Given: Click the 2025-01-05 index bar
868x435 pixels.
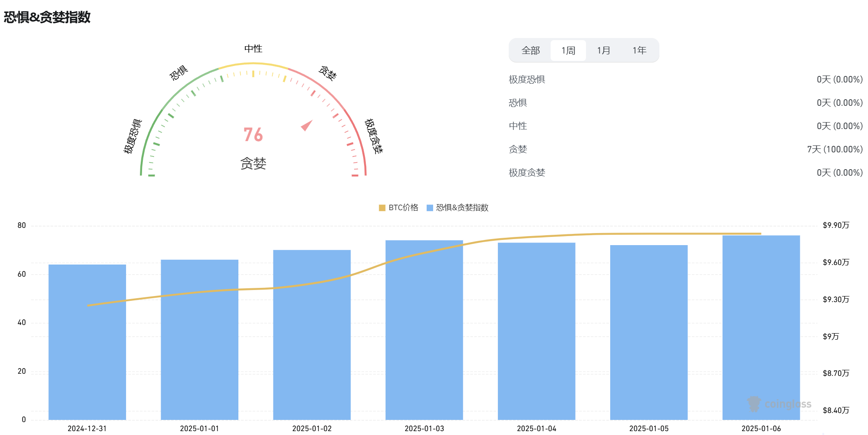Looking at the screenshot, I should (649, 332).
